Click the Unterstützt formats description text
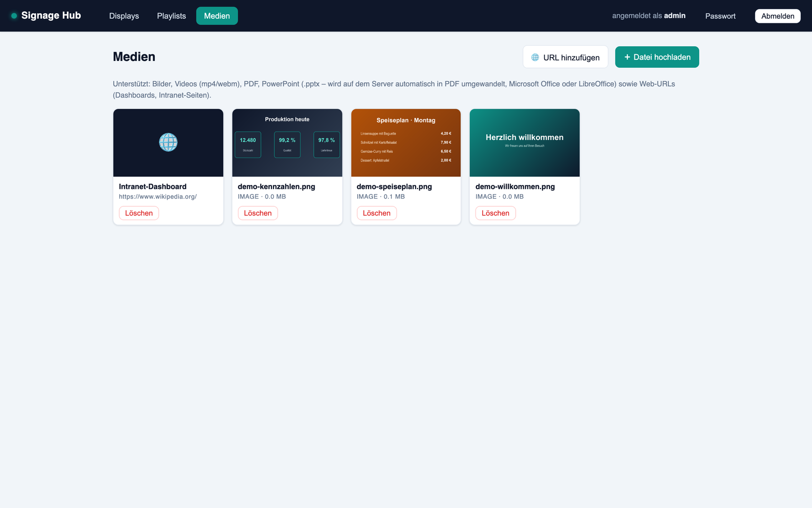Image resolution: width=812 pixels, height=508 pixels. [x=394, y=89]
